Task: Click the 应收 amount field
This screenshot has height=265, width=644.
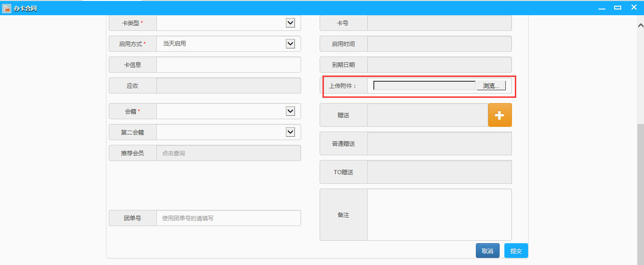Action: coord(228,85)
